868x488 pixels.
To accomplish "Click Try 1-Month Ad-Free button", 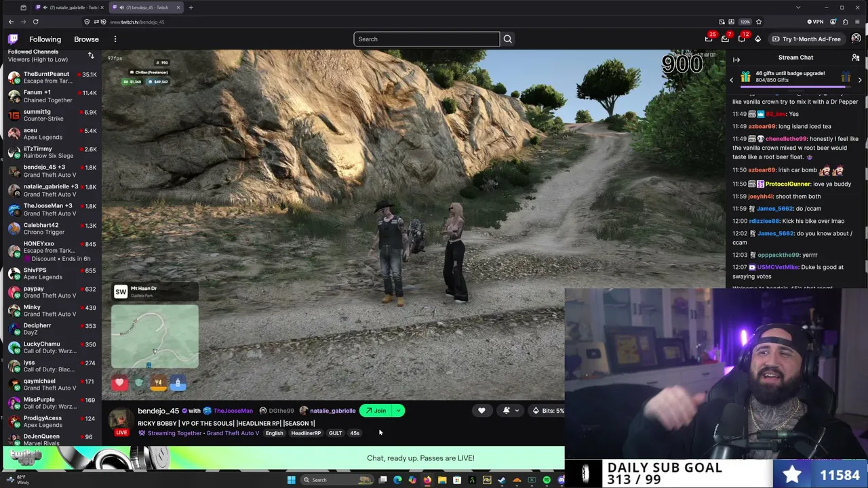I will coord(806,39).
